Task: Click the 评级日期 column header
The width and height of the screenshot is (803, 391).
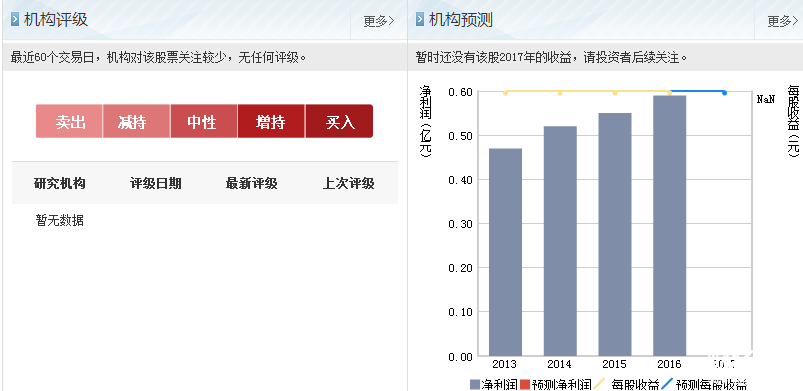Action: coord(156,183)
